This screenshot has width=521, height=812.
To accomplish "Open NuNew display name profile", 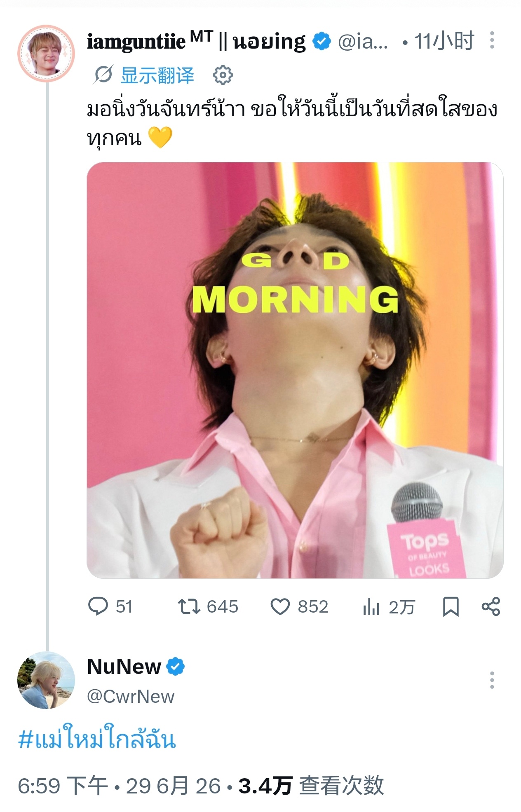I will pos(124,667).
